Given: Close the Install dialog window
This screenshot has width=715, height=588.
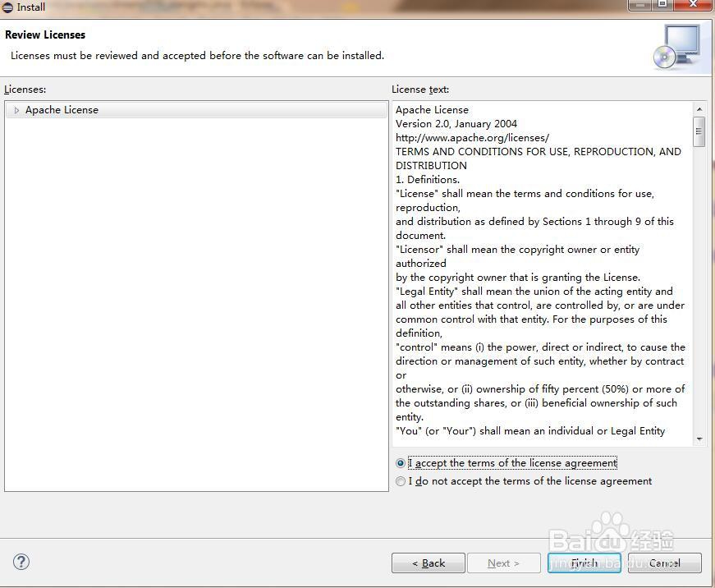Looking at the screenshot, I should [694, 4].
